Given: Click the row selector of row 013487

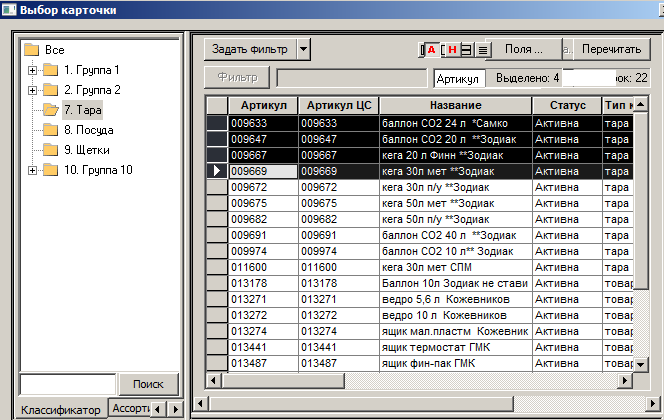Looking at the screenshot, I should click(217, 363).
